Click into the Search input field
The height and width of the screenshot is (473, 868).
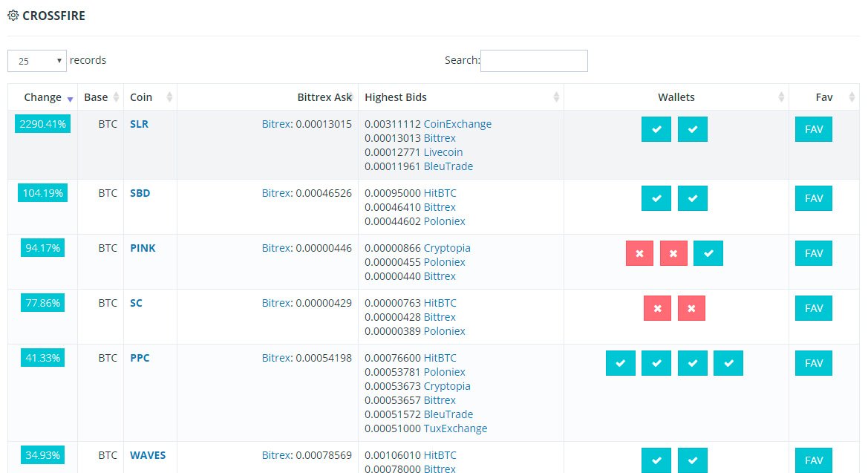click(534, 61)
